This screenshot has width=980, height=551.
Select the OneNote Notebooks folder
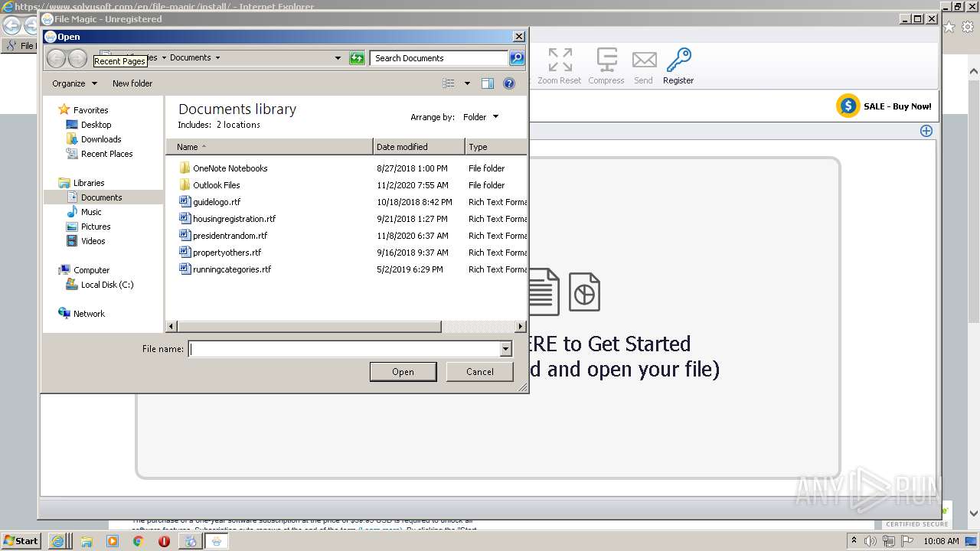click(223, 168)
